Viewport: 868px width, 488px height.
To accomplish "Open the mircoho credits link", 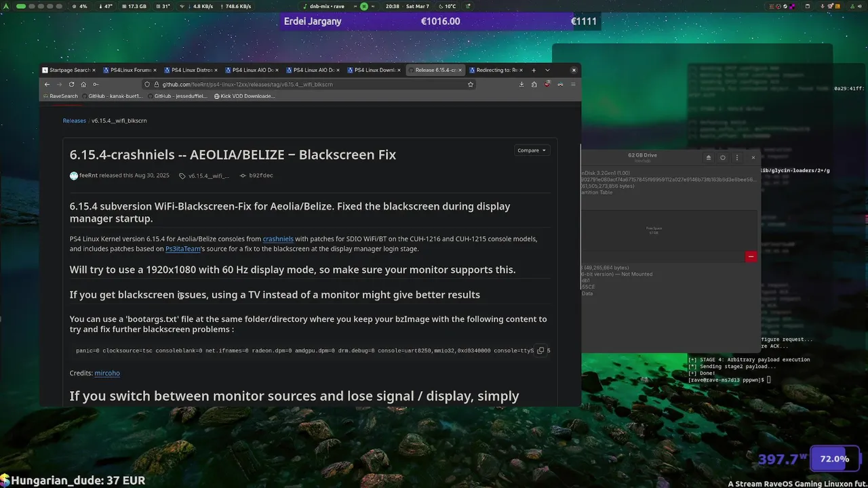I will (x=107, y=373).
